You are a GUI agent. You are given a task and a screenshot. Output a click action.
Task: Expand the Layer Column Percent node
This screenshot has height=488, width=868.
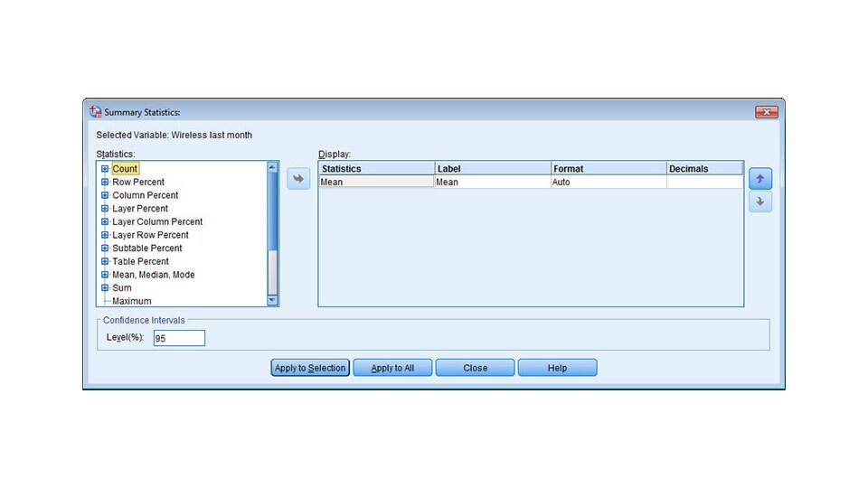(105, 222)
